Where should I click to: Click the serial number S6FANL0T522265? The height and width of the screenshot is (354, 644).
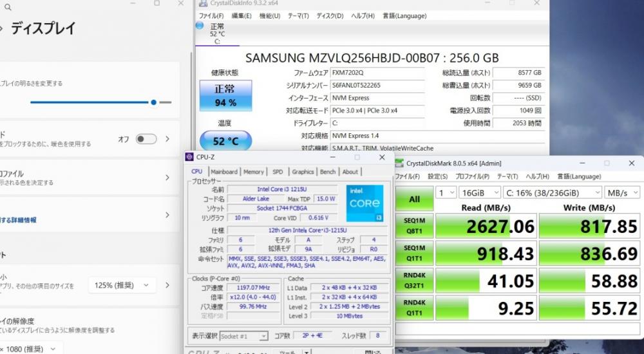[377, 86]
